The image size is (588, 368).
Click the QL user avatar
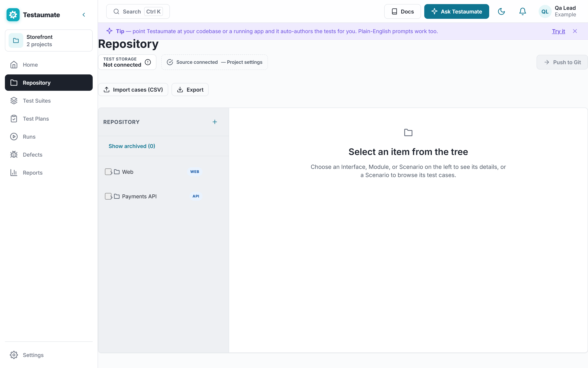coord(545,11)
